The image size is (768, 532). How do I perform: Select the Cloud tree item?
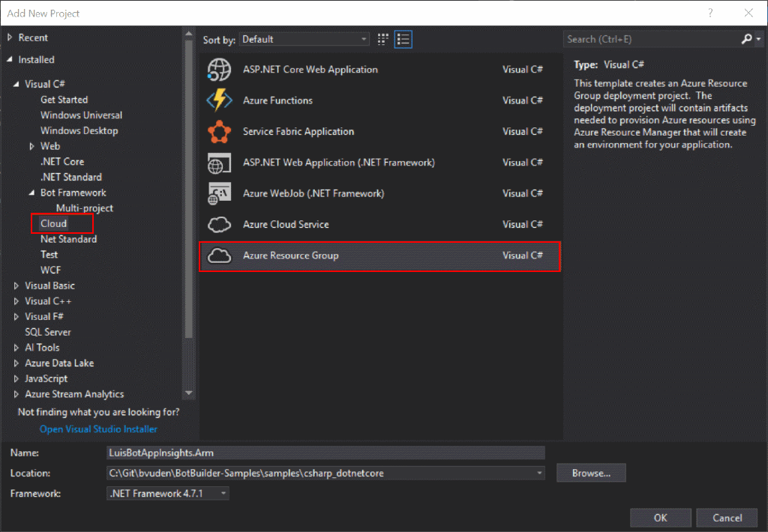tap(55, 223)
